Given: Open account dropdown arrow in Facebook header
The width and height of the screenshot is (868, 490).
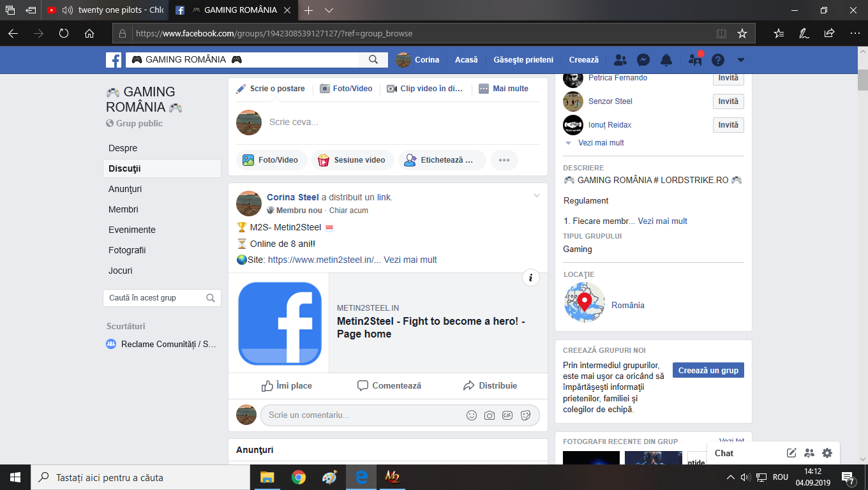Looking at the screenshot, I should tap(740, 60).
